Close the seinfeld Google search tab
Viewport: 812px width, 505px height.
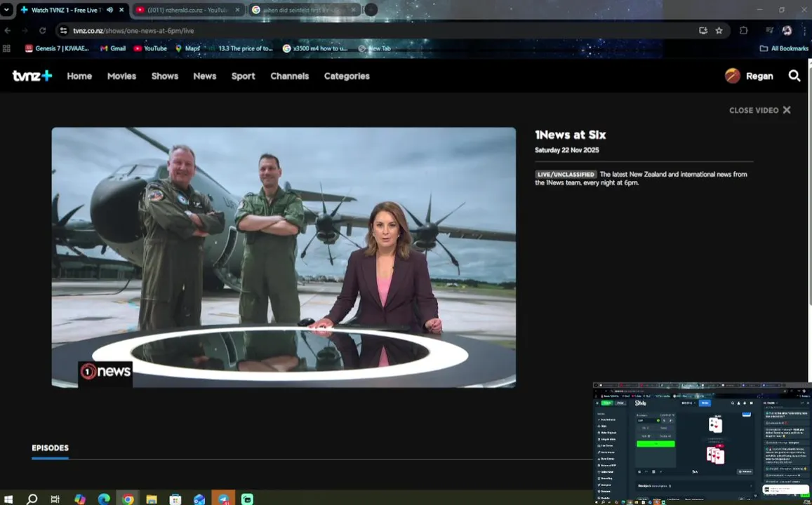coord(353,10)
